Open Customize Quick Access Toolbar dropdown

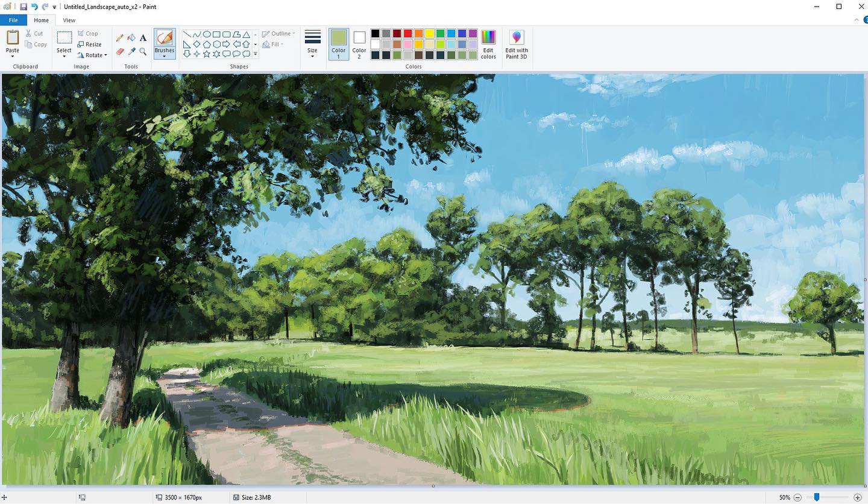[x=54, y=7]
